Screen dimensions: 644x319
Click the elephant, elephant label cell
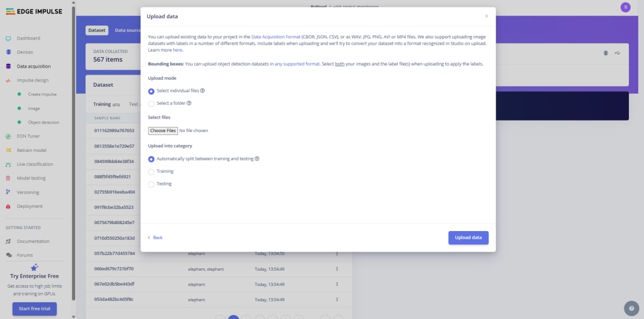(206, 269)
